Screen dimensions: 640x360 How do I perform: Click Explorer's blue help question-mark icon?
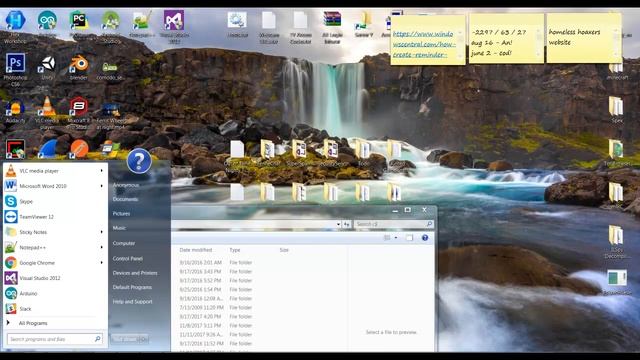(425, 238)
